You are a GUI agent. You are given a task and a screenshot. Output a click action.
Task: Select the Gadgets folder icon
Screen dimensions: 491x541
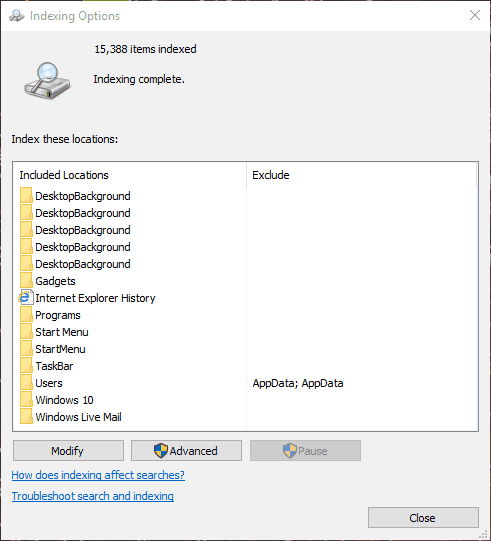[26, 281]
